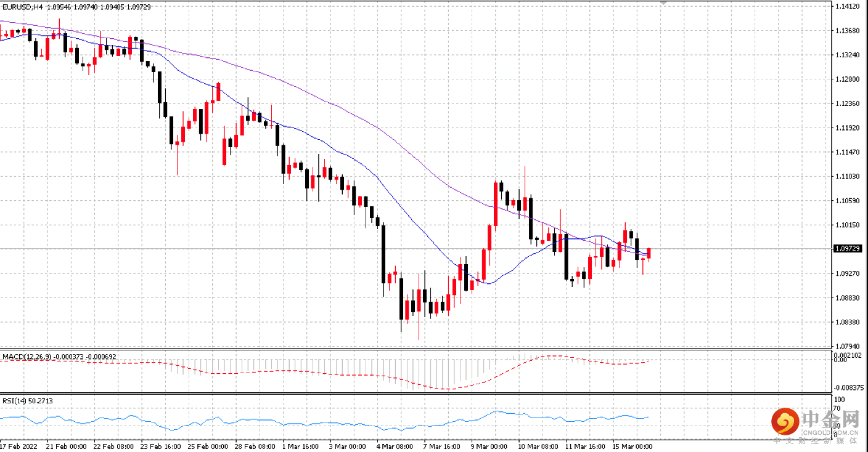The height and width of the screenshot is (452, 868).
Task: Click the 1.12360 price axis label
Action: pyautogui.click(x=846, y=103)
